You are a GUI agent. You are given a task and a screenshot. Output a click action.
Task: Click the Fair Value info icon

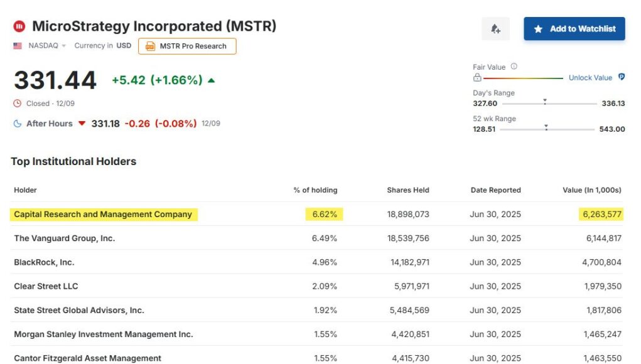(514, 66)
